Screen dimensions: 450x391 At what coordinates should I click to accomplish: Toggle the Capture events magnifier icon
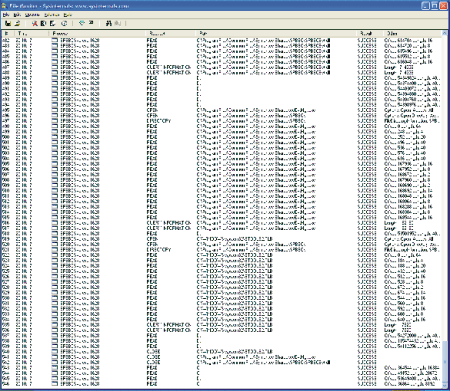click(x=34, y=23)
